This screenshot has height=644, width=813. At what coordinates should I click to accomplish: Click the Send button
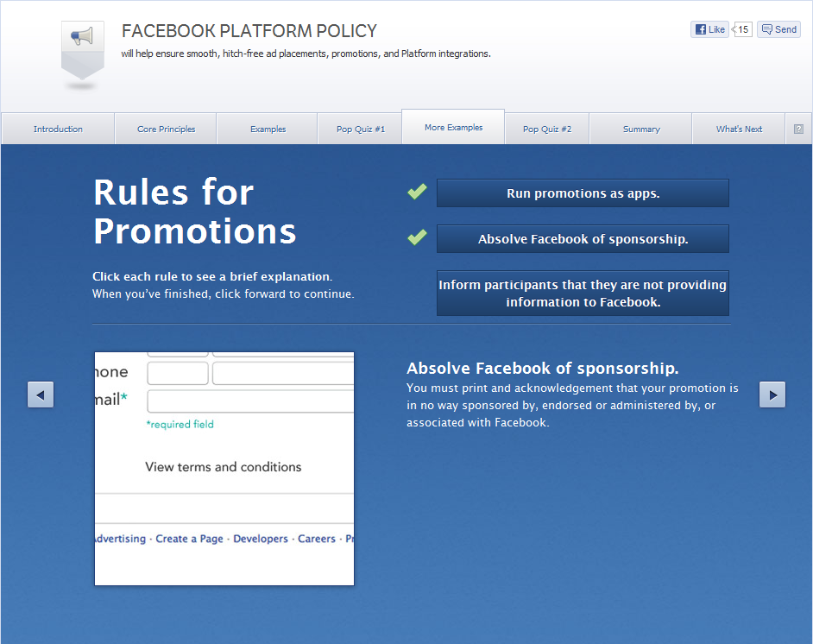click(x=778, y=29)
